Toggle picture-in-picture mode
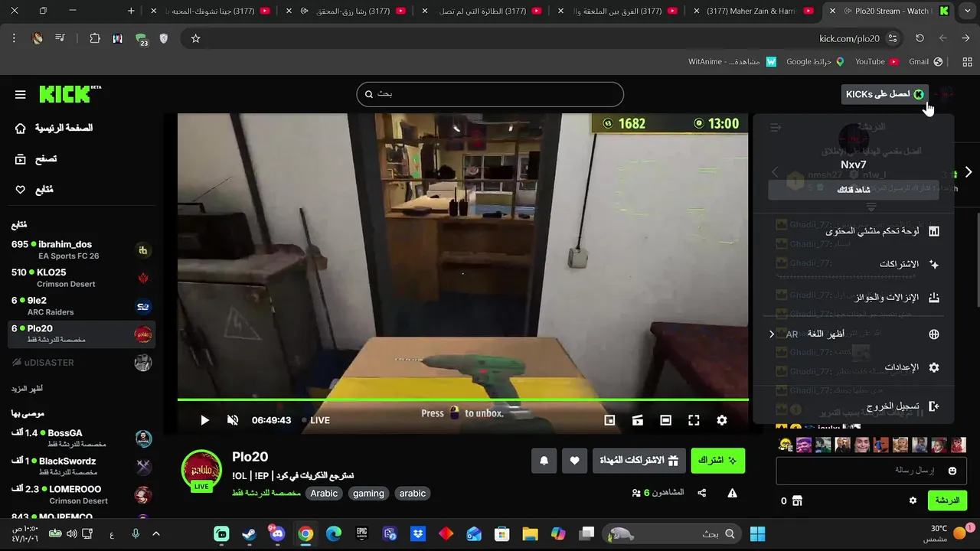 pyautogui.click(x=609, y=420)
